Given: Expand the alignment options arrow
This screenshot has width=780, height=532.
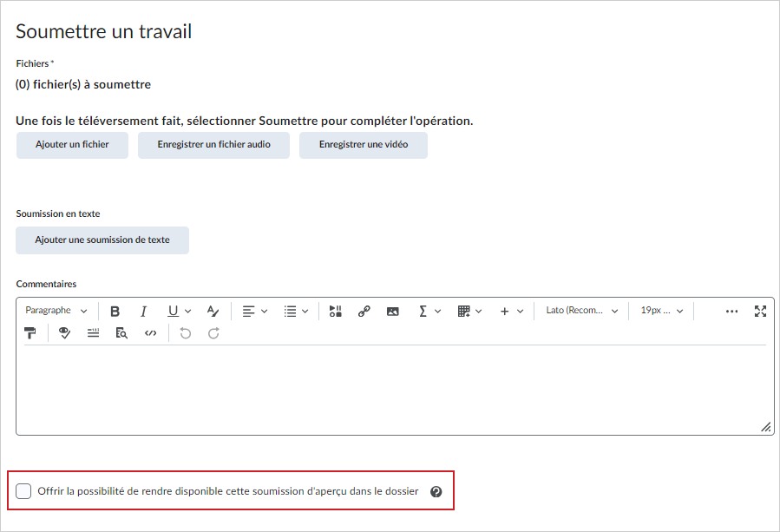Looking at the screenshot, I should point(264,311).
